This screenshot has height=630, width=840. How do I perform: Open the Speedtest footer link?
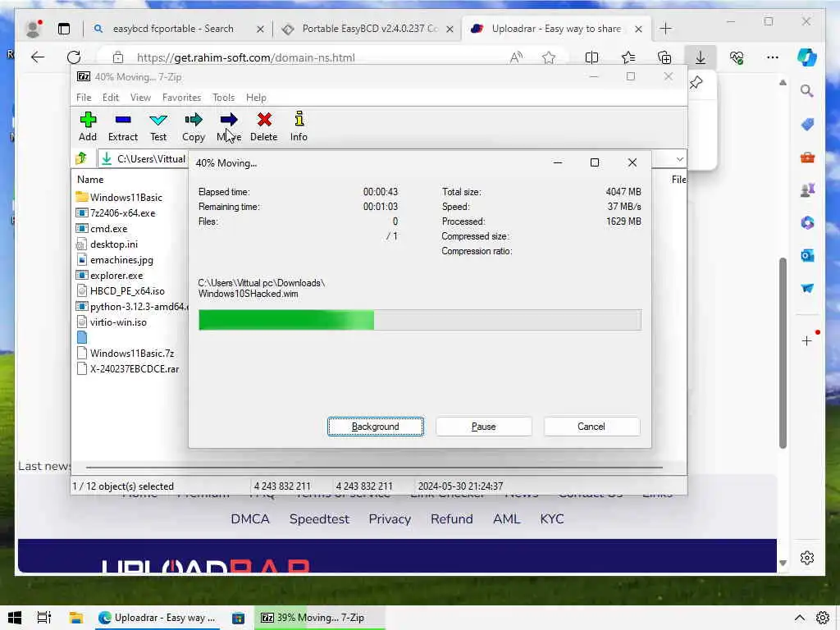coord(319,519)
